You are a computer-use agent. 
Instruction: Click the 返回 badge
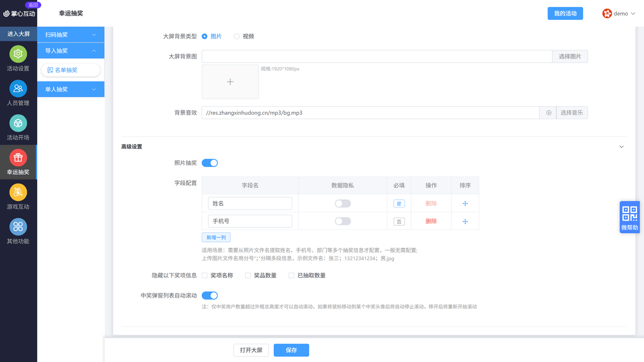(x=33, y=4)
